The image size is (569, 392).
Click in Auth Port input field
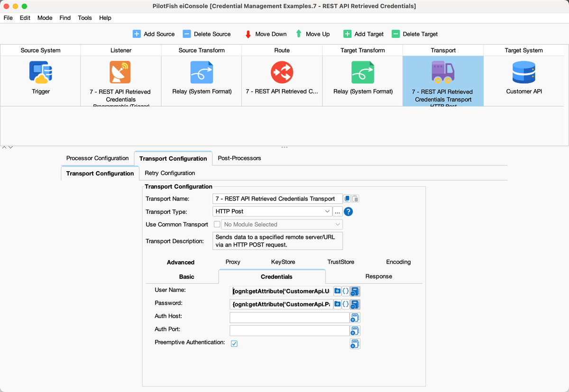290,330
